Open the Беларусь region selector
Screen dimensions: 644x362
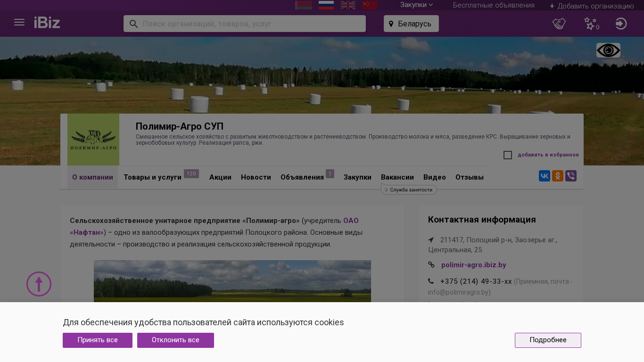(x=411, y=24)
